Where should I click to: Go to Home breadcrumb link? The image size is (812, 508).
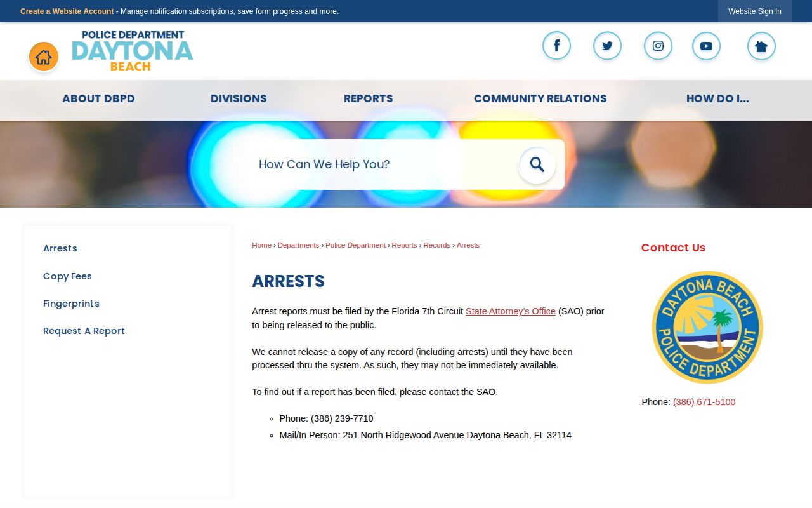261,245
